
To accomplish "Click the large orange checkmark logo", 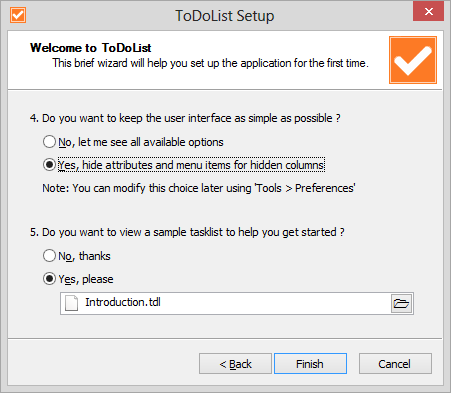I will tap(413, 60).
